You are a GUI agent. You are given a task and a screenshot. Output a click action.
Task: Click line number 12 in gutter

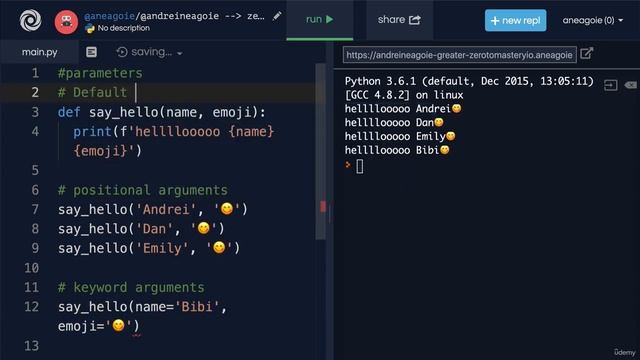(32, 307)
